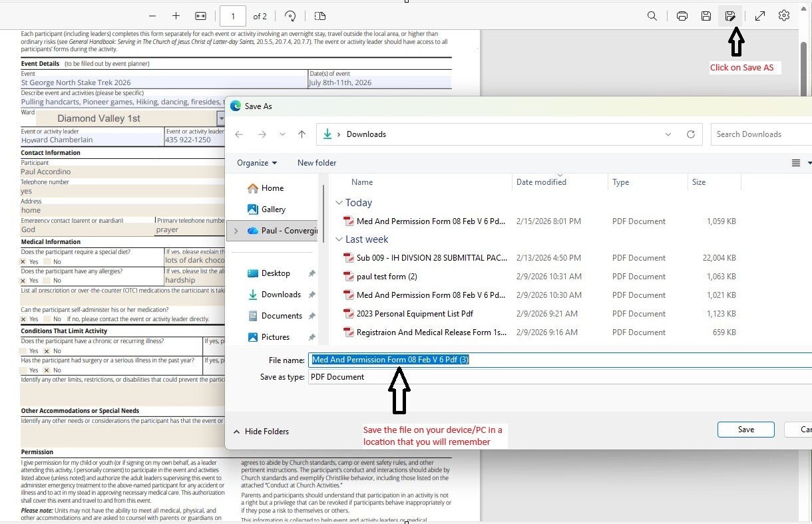Viewport: 812px width, 524px height.
Task: Click Downloads in the address bar
Action: [366, 134]
